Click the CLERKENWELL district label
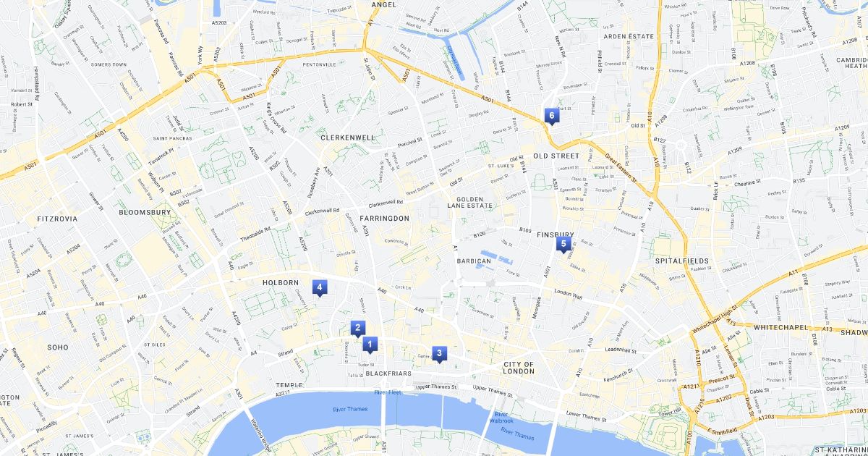 pos(348,137)
